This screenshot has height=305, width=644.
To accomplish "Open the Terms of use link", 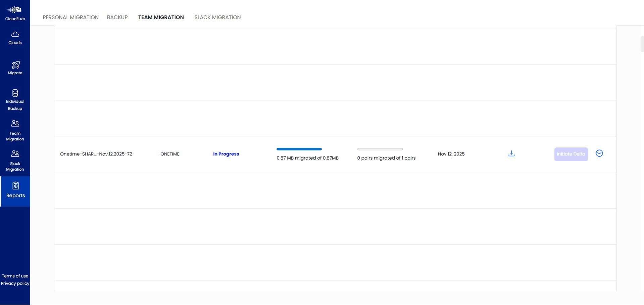I will pos(15,276).
